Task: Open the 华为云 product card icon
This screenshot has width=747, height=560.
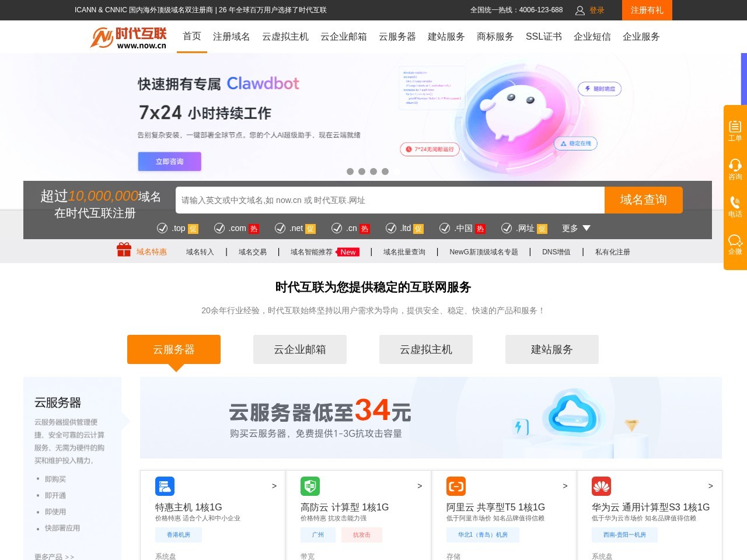Action: pyautogui.click(x=601, y=486)
